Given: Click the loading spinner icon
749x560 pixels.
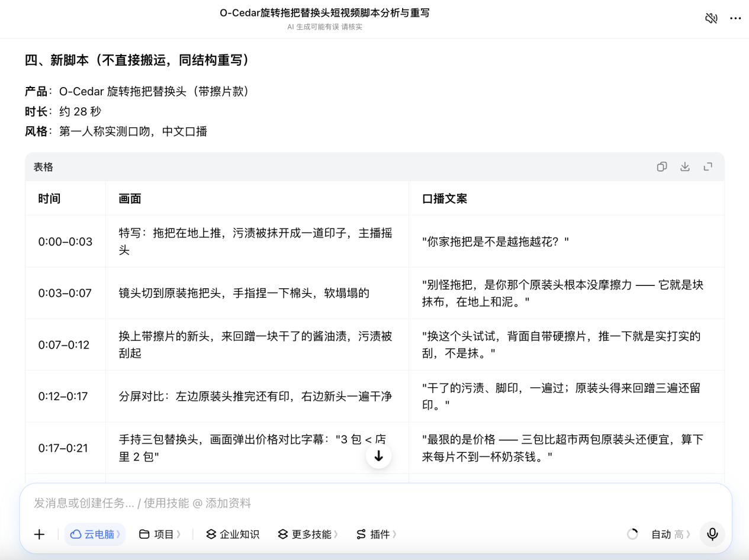Looking at the screenshot, I should coord(632,534).
